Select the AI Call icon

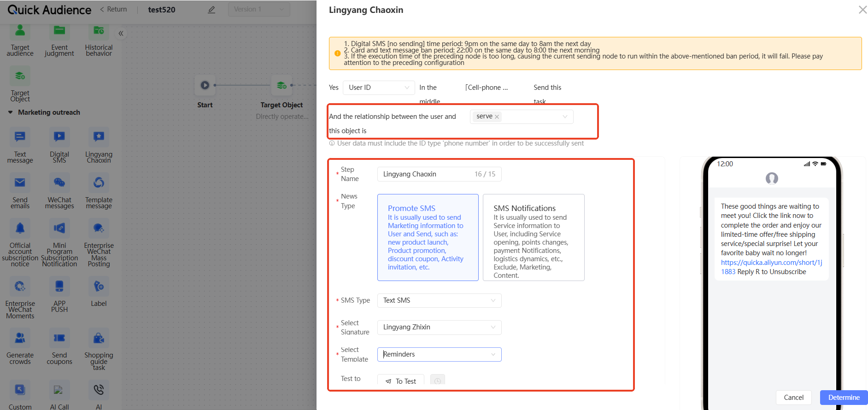59,390
